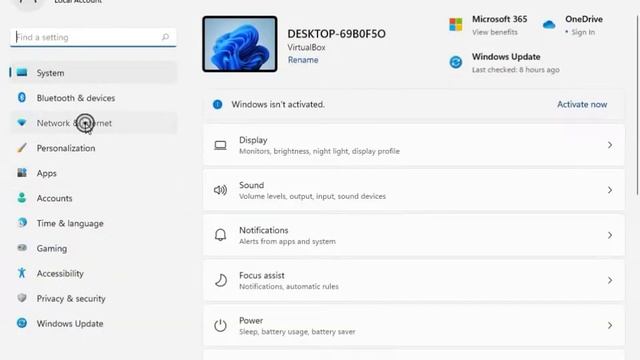Click the System monitor icon in sidebar

22,73
